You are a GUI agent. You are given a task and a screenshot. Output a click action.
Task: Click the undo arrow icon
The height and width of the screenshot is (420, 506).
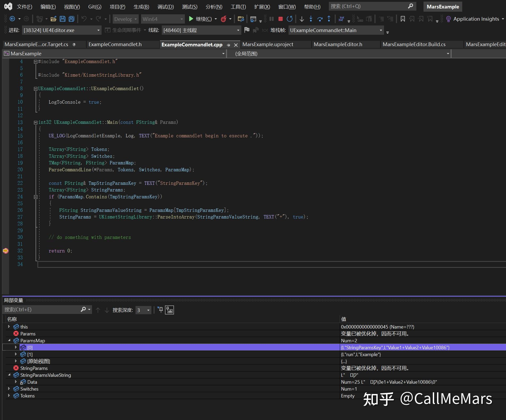coord(84,19)
